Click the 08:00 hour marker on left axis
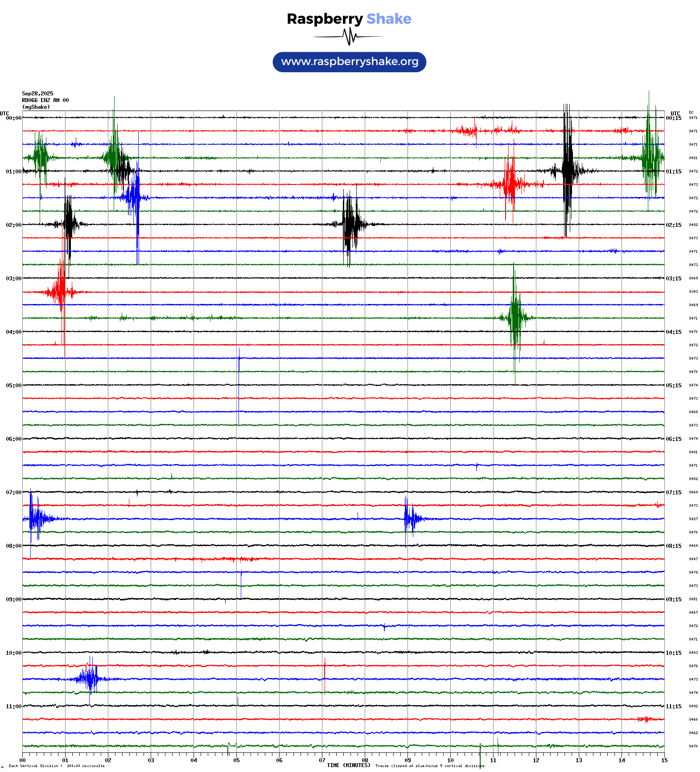This screenshot has width=700, height=772. point(13,546)
